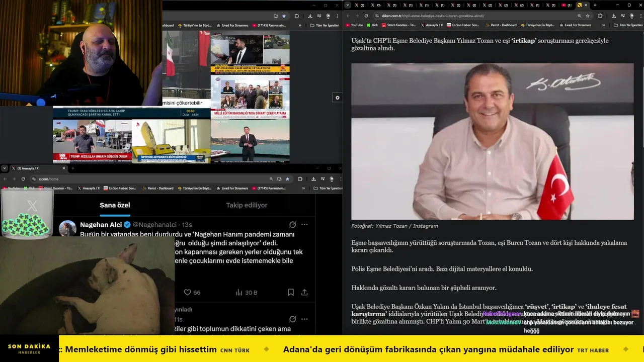The width and height of the screenshot is (644, 362).
Task: Go back in the x.com browser window
Action: (5, 178)
